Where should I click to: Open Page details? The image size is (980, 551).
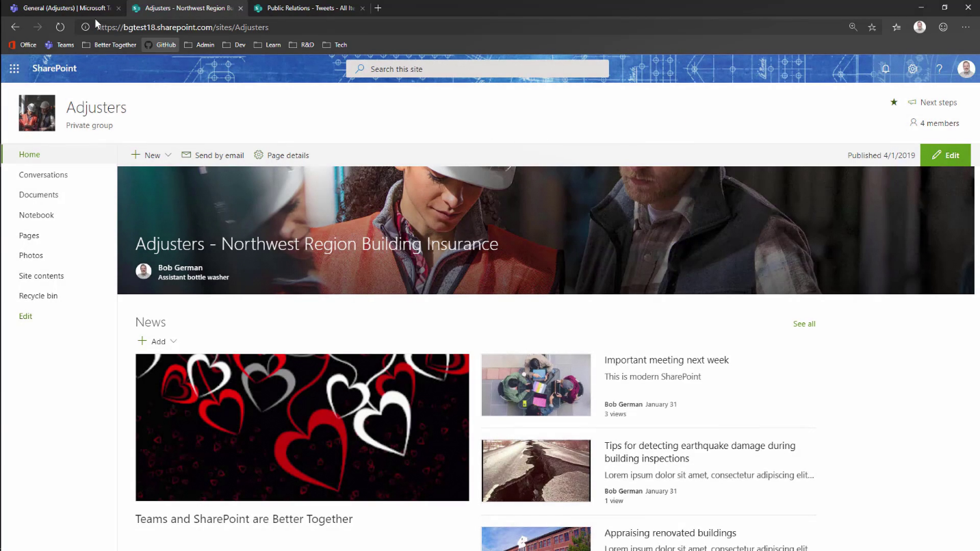tap(281, 155)
